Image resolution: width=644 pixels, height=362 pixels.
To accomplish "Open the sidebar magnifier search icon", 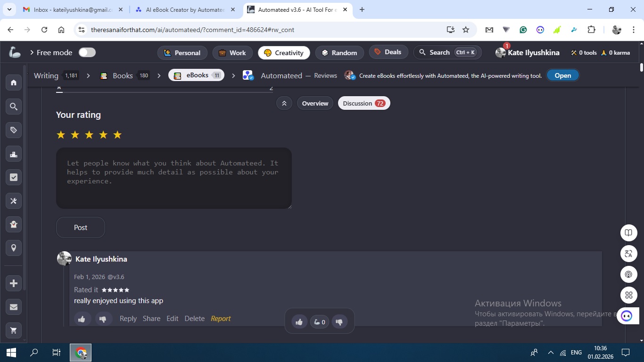I will [14, 107].
